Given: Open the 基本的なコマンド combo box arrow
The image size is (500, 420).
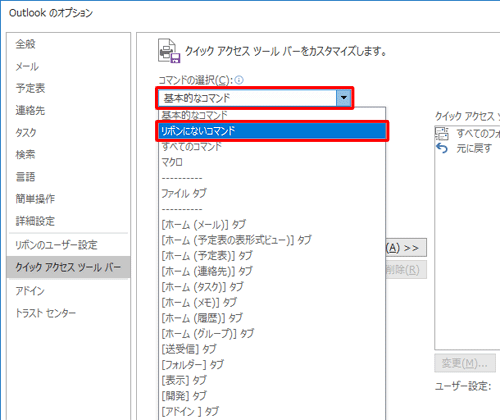Looking at the screenshot, I should (344, 98).
